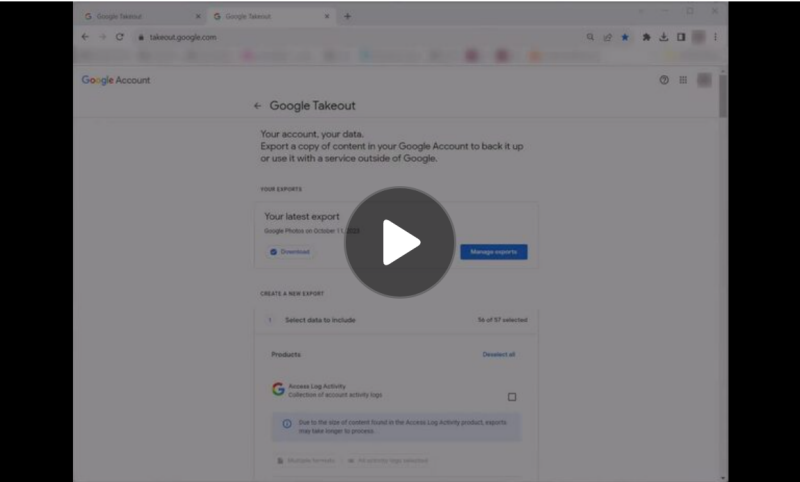Image resolution: width=800 pixels, height=482 pixels.
Task: Open Chrome three-dot menu
Action: [x=715, y=37]
